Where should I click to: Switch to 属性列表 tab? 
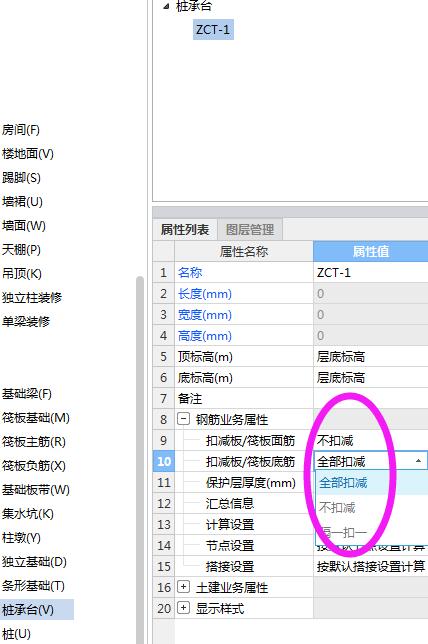pyautogui.click(x=185, y=230)
